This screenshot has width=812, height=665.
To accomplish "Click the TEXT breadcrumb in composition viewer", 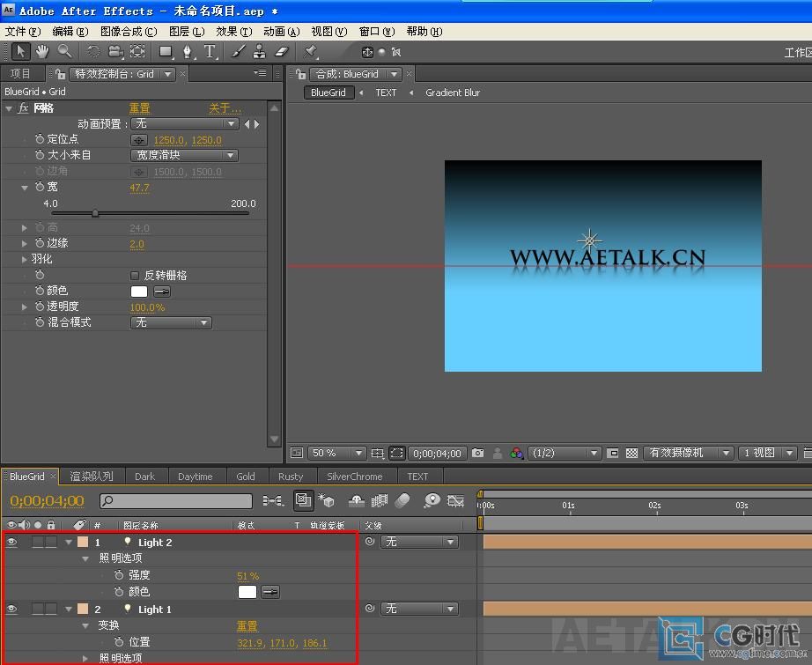I will point(386,92).
